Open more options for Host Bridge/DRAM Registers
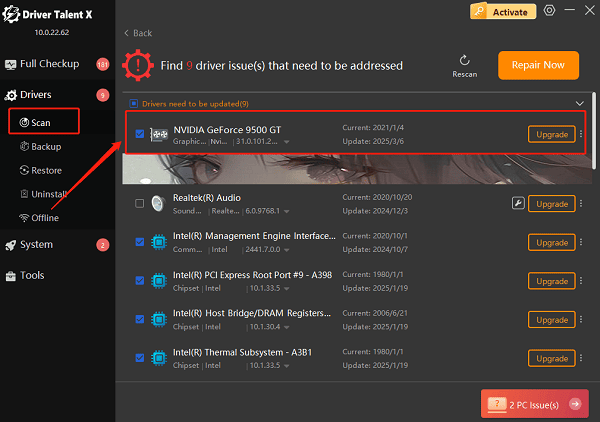600x422 pixels. pos(581,319)
